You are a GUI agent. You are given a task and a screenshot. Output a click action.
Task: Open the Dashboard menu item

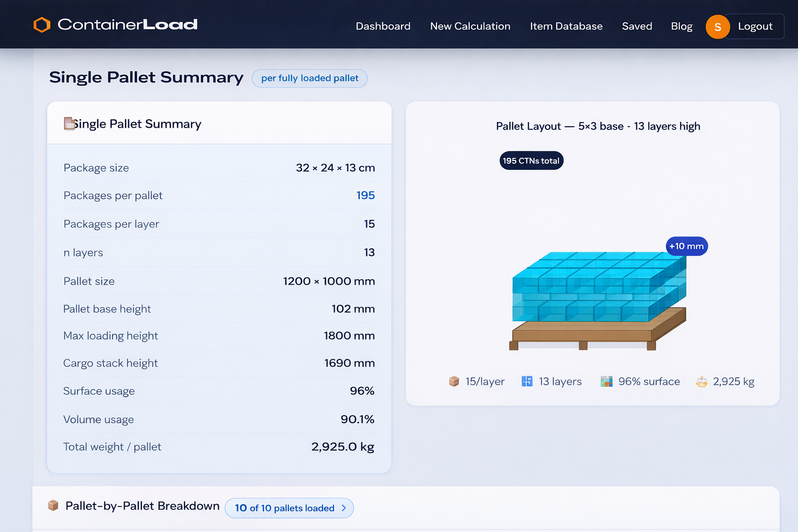(383, 26)
